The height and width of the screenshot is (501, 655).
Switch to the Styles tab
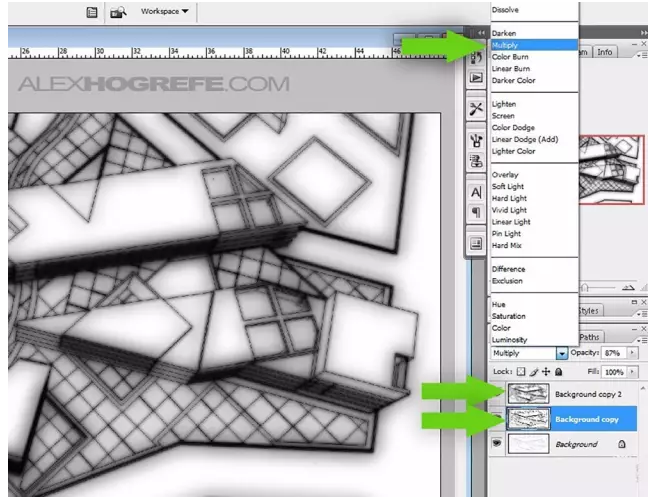tap(589, 310)
